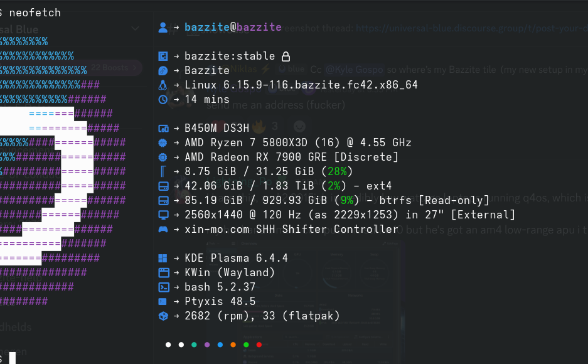Click the GPU icon beside AMD Radeon
The image size is (588, 364).
(x=163, y=157)
